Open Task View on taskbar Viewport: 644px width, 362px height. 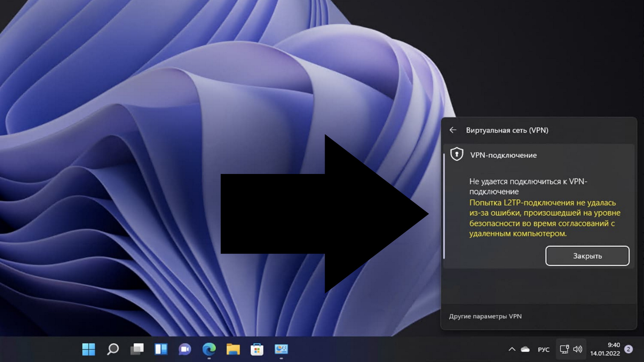coord(137,349)
